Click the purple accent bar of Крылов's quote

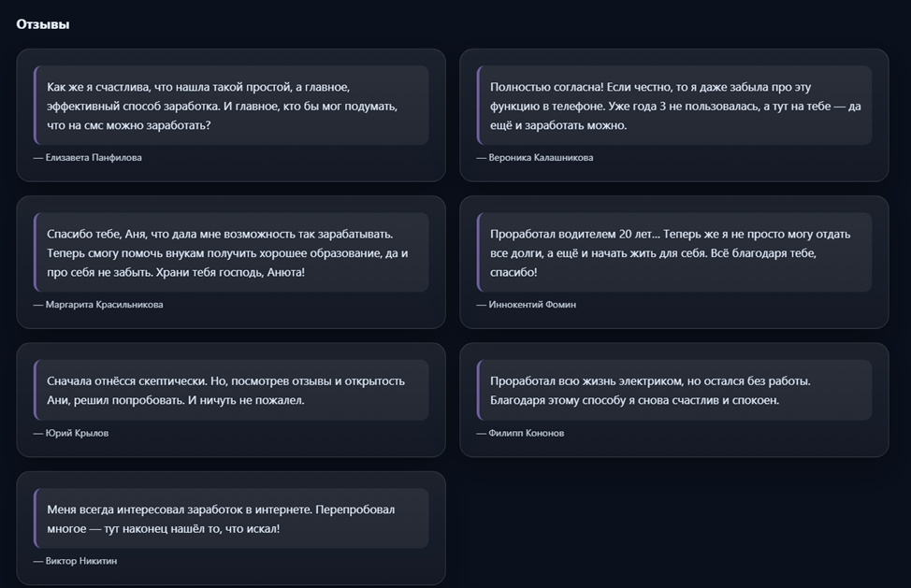coord(35,390)
